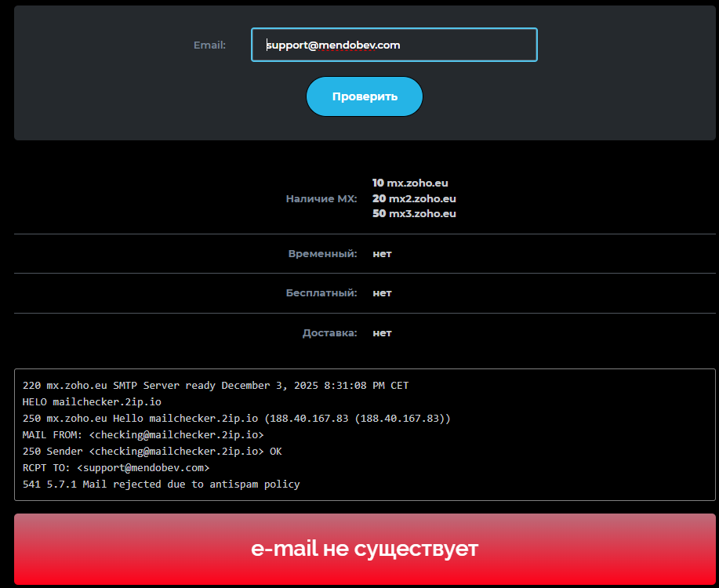This screenshot has width=719, height=588.
Task: Click the 'Временный:' row label
Action: tap(322, 253)
